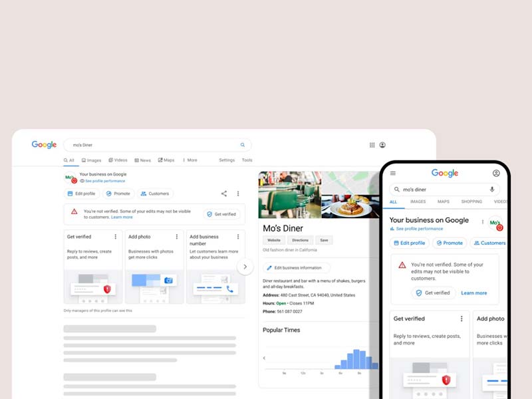Click into the mobile search field
This screenshot has width=532, height=399.
(x=444, y=190)
